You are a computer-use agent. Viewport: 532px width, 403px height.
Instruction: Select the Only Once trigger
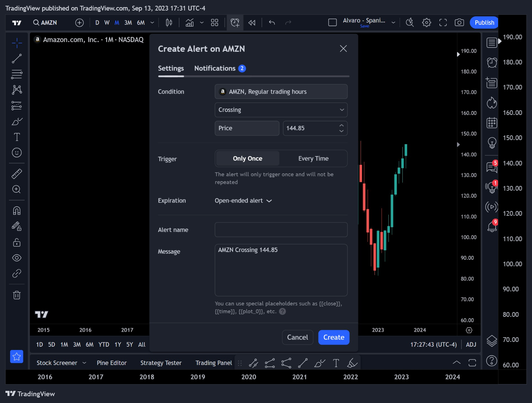[248, 158]
